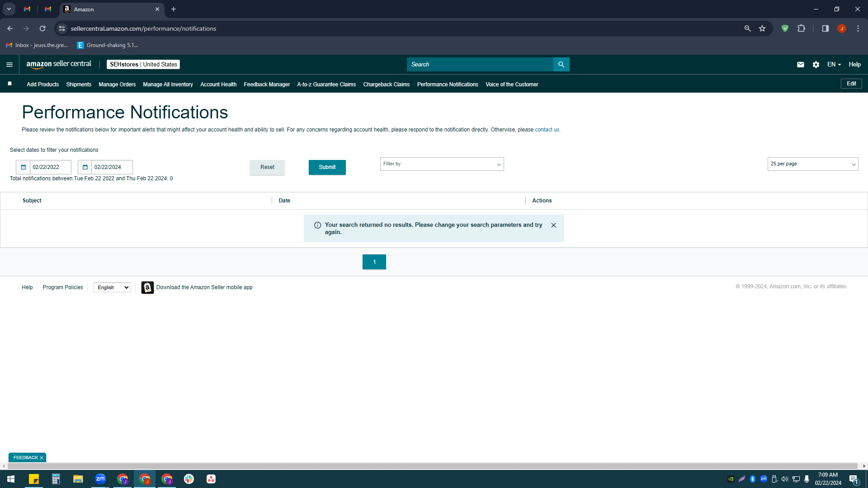Open the start date calendar picker
The height and width of the screenshot is (488, 868).
pos(23,167)
